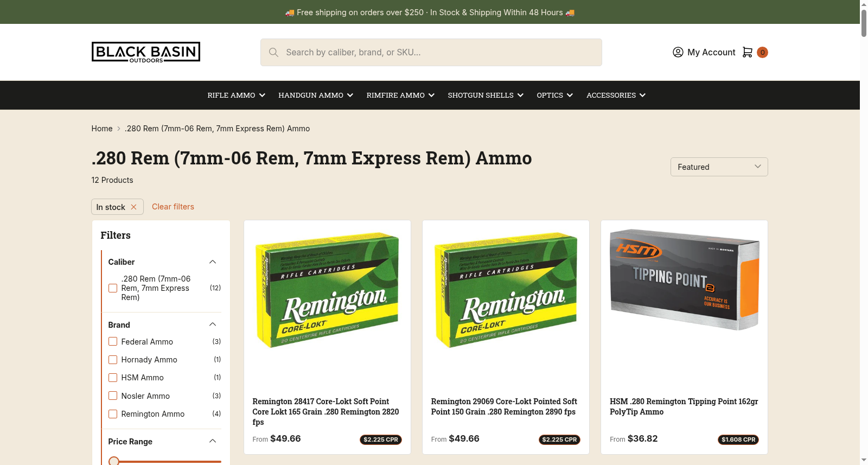The height and width of the screenshot is (465, 868).
Task: Click the HSM Tipping Point box image
Action: tap(684, 279)
